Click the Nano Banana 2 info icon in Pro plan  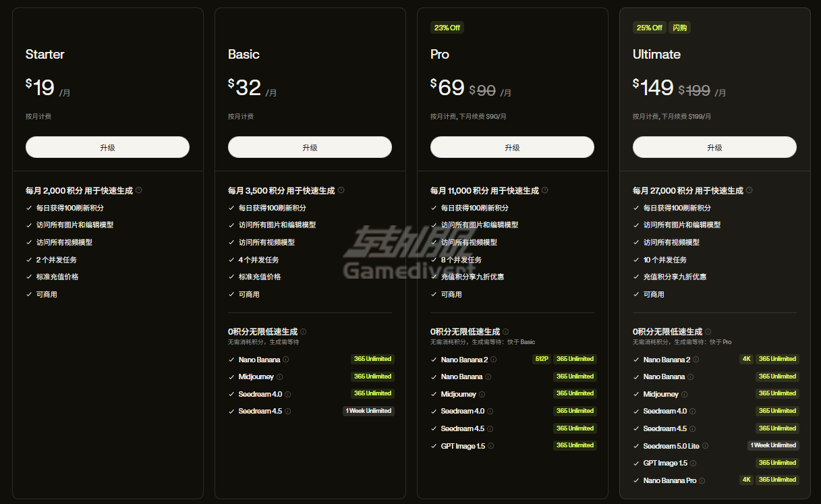tap(494, 360)
